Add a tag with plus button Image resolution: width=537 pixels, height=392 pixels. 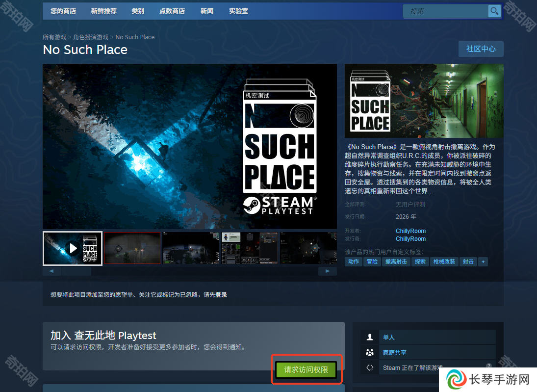[483, 262]
